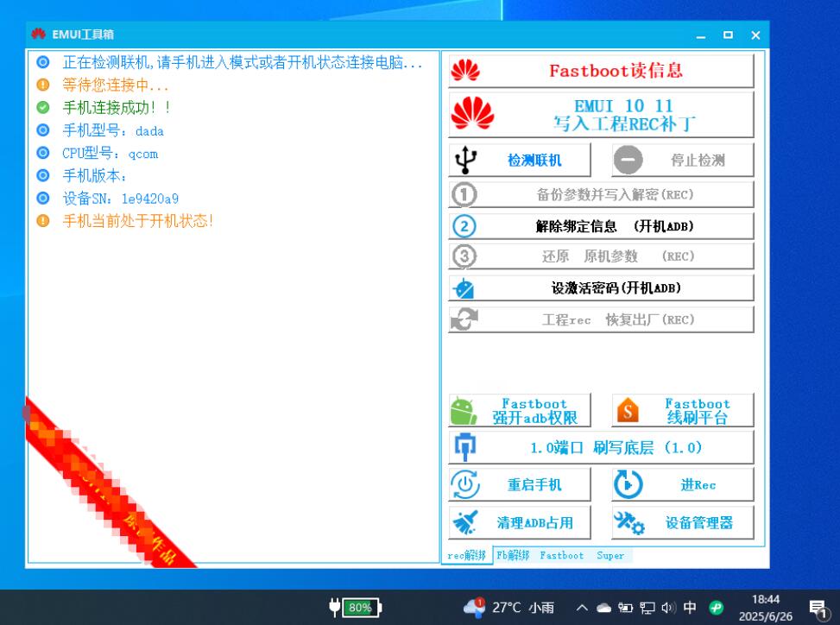Image resolution: width=840 pixels, height=625 pixels.
Task: Click the Android icon on 设激活密码
Action: pyautogui.click(x=464, y=288)
